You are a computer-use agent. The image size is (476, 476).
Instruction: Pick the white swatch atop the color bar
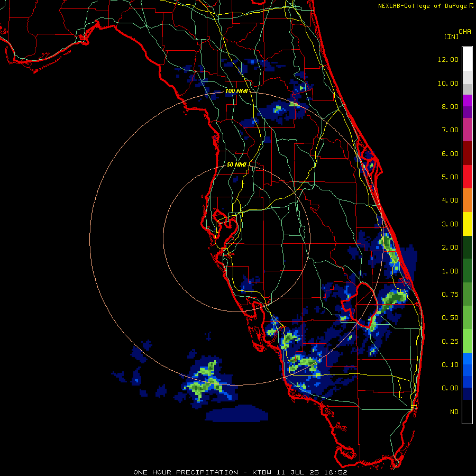tap(467, 59)
